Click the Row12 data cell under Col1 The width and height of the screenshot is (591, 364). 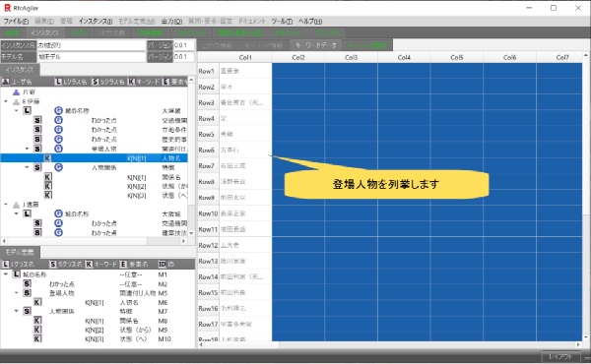(x=245, y=245)
